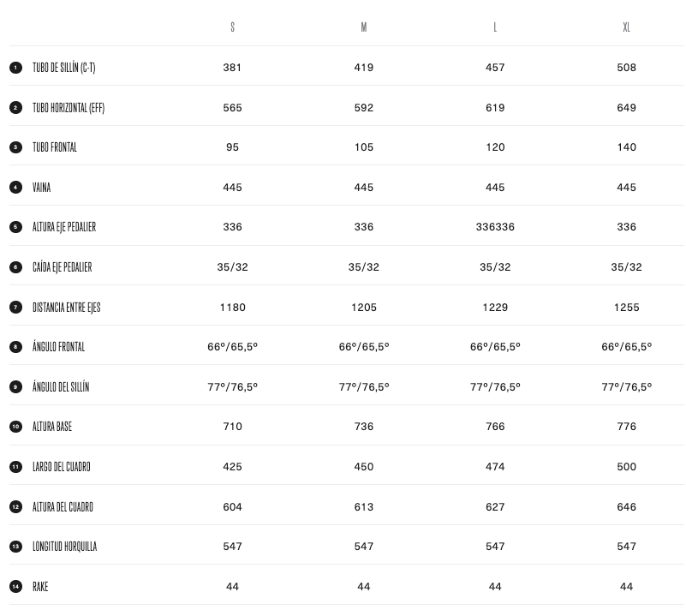This screenshot has width=686, height=616.
Task: Select the number 8 badge for Ángulo Frontal
Action: [x=15, y=347]
